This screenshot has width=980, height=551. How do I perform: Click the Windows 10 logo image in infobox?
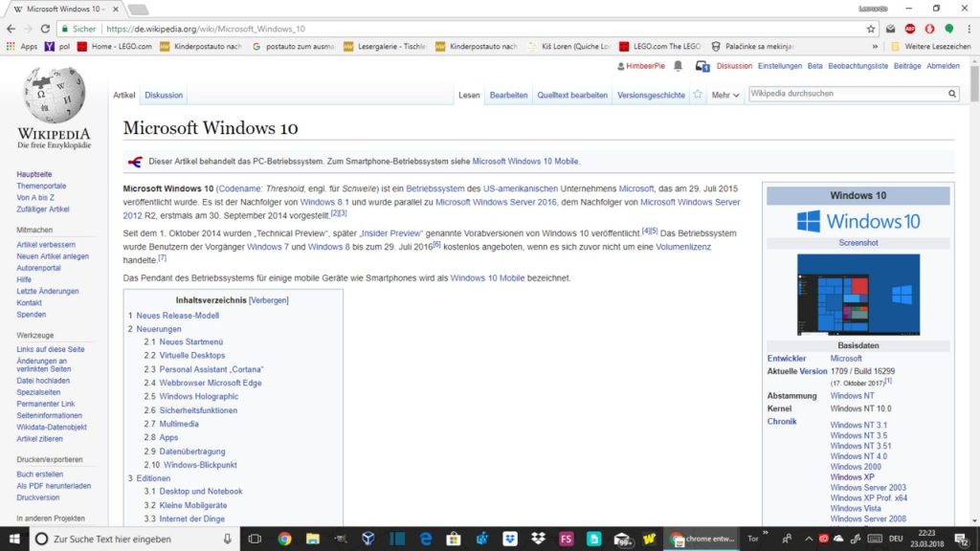(x=858, y=221)
